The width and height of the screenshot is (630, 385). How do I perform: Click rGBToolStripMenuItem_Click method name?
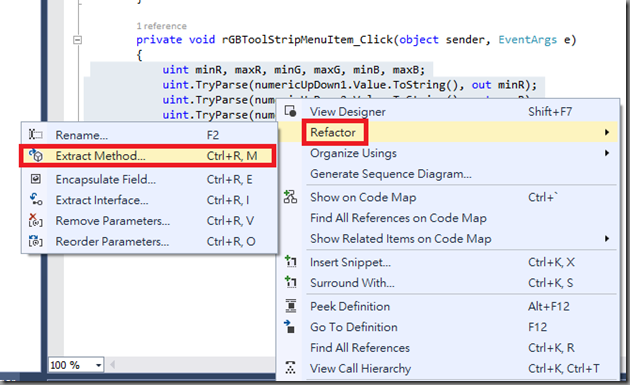307,40
